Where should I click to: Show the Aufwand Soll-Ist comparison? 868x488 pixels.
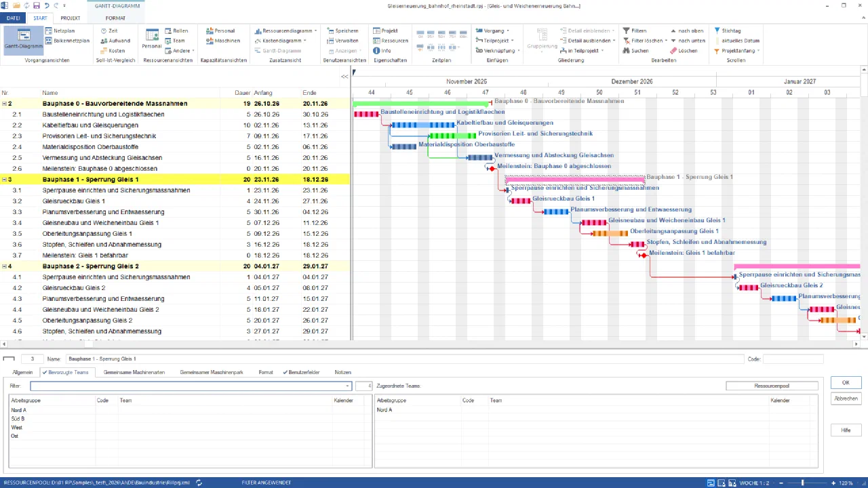pos(115,41)
